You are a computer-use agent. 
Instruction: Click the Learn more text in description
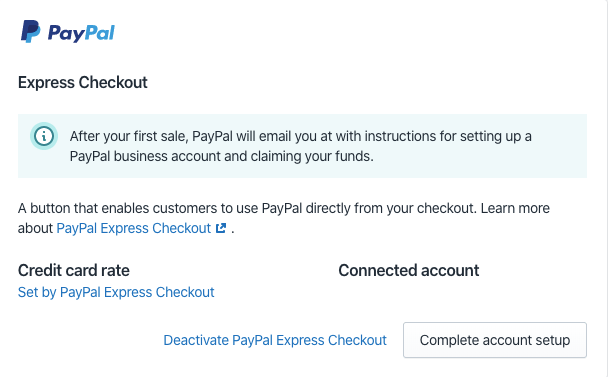[515, 208]
